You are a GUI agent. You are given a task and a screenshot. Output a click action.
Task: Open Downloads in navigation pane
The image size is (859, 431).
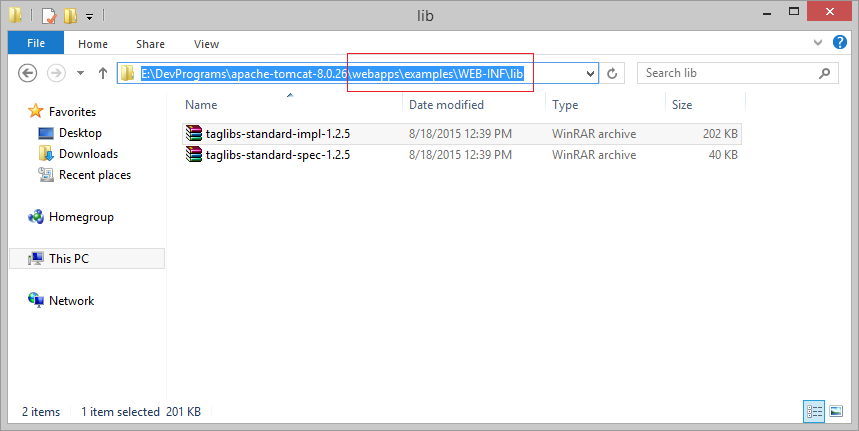(x=88, y=154)
